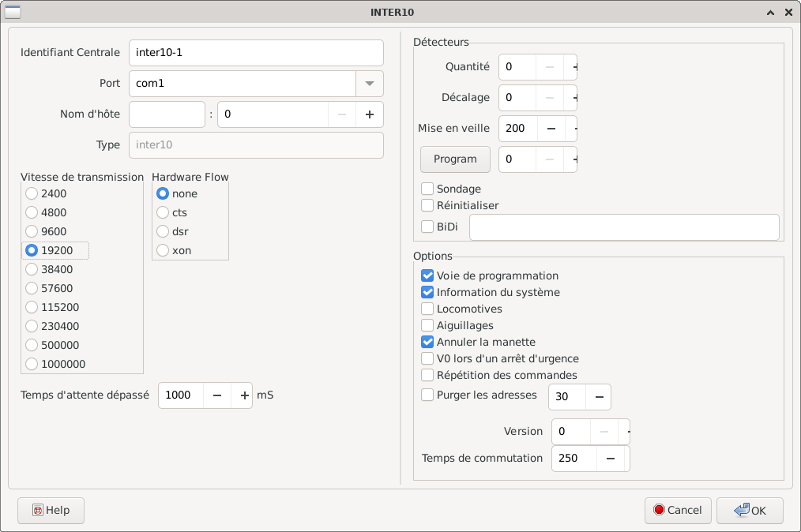Click the Identifiant Centrale text field
801x532 pixels.
255,53
